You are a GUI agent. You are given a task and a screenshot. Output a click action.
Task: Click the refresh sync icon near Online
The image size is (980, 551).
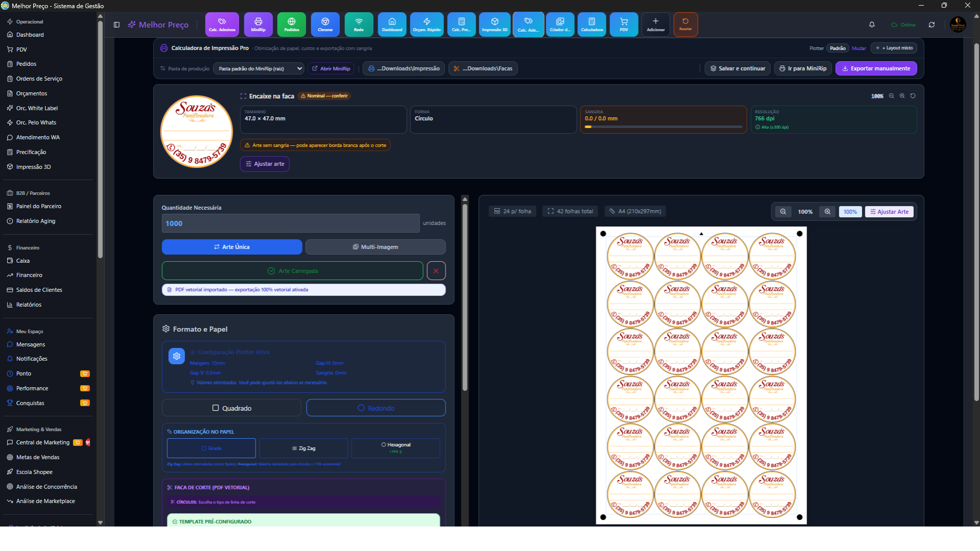(x=932, y=24)
